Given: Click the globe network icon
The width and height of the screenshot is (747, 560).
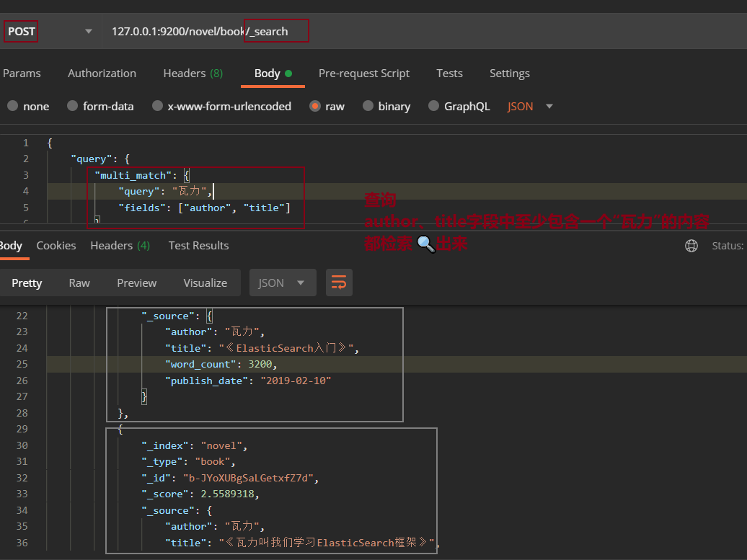Looking at the screenshot, I should (x=691, y=246).
